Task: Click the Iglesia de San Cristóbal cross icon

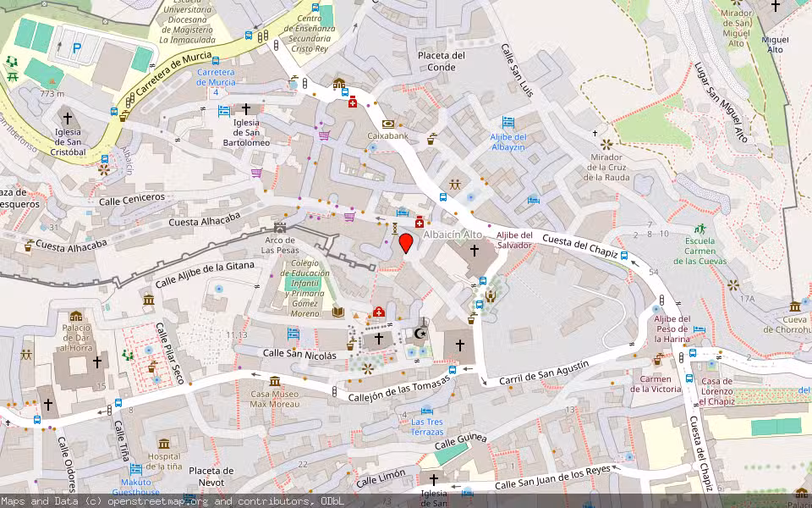Action: click(x=68, y=119)
